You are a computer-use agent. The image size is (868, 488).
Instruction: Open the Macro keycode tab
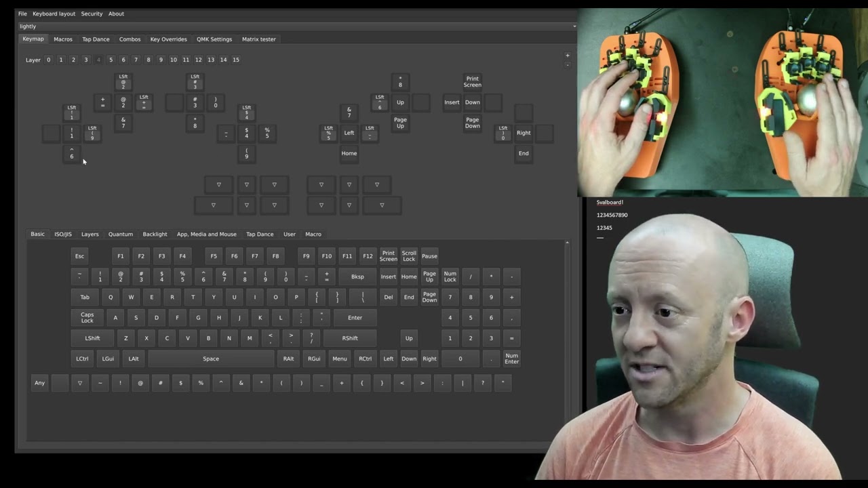(313, 235)
